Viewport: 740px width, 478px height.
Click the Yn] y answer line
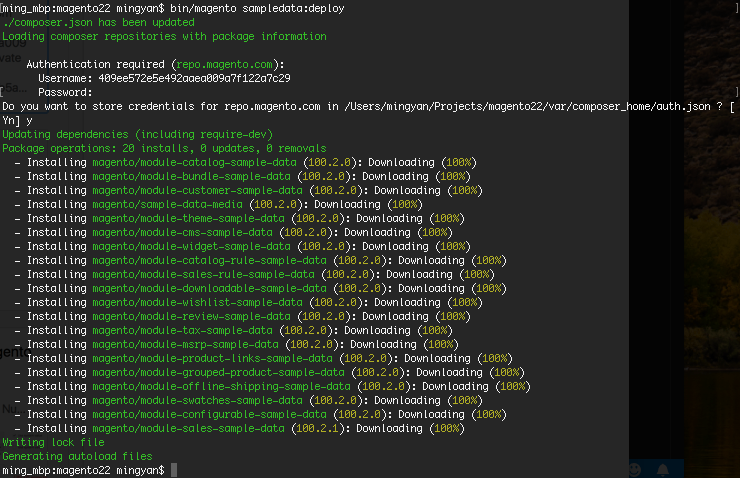coord(17,120)
